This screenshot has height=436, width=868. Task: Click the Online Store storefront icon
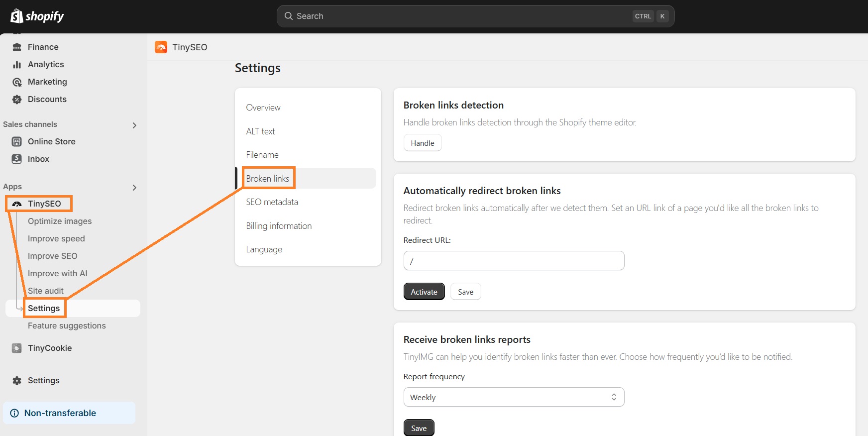tap(17, 142)
